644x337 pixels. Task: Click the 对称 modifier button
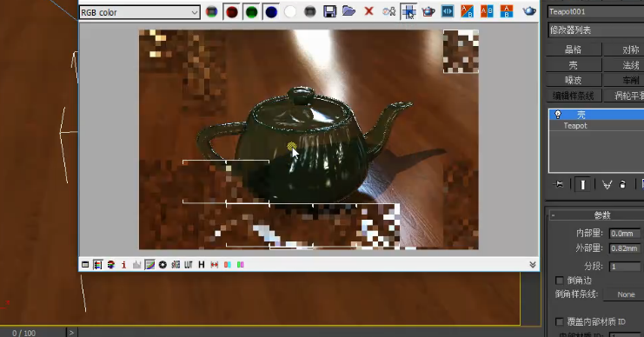tap(624, 50)
